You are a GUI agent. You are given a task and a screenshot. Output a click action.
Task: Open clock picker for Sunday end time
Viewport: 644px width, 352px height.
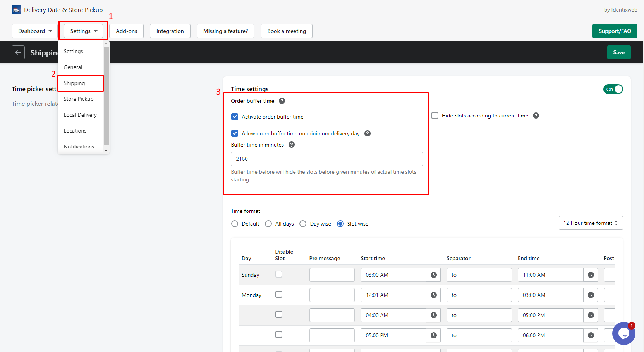[x=591, y=275]
